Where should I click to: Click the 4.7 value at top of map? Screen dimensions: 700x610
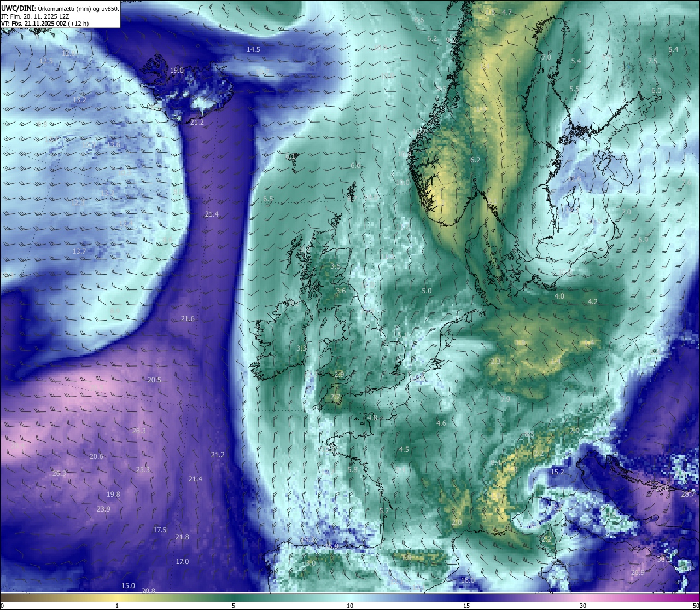[x=507, y=12]
